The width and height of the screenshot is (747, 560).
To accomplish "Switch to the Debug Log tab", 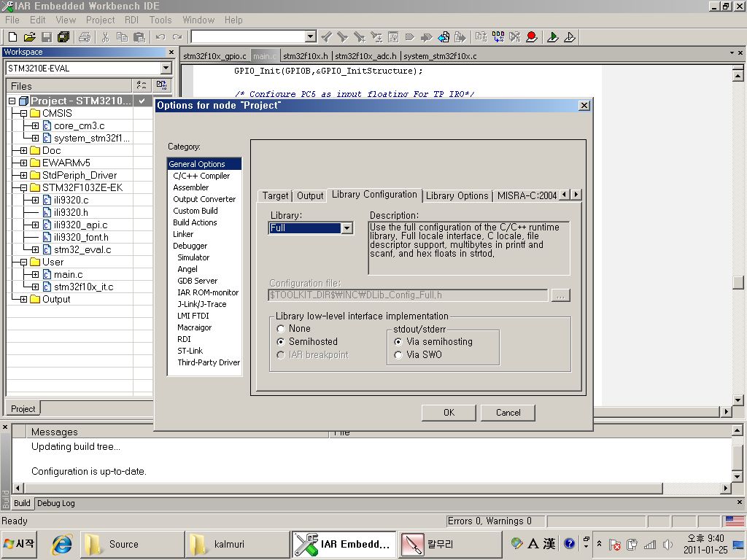I will coord(55,503).
